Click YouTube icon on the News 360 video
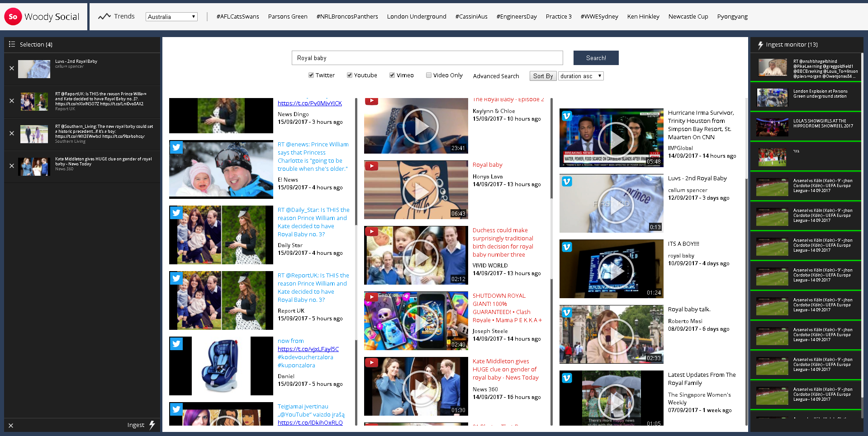Image resolution: width=868 pixels, height=436 pixels. click(371, 362)
